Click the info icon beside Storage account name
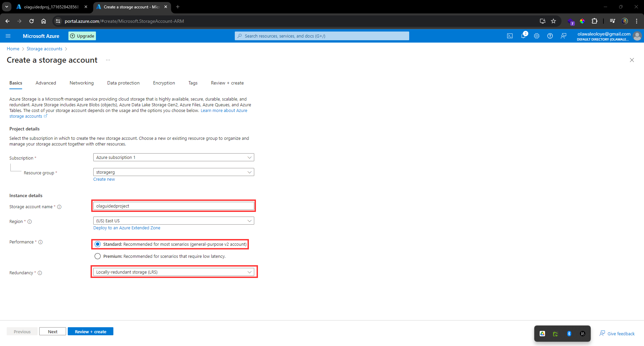Screen dimensions: 644x346 59,207
